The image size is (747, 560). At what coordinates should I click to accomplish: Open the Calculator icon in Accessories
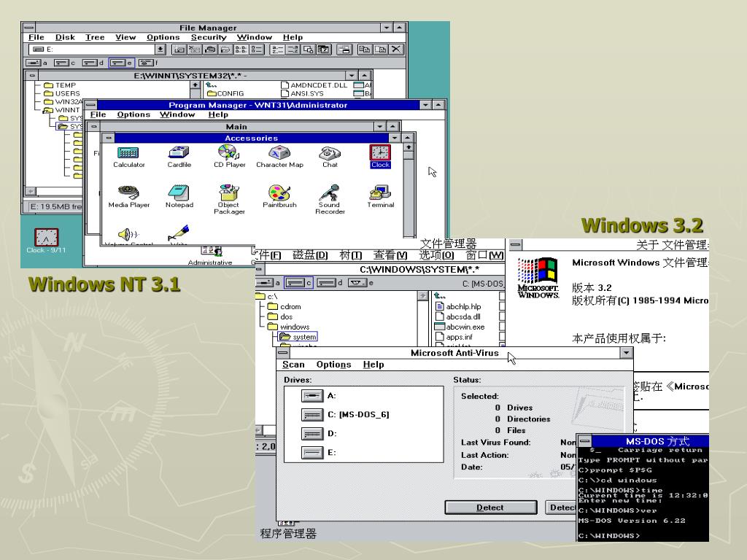[x=128, y=157]
